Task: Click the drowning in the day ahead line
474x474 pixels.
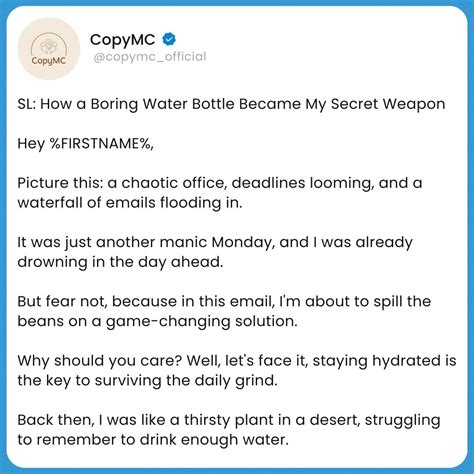Action: point(120,262)
